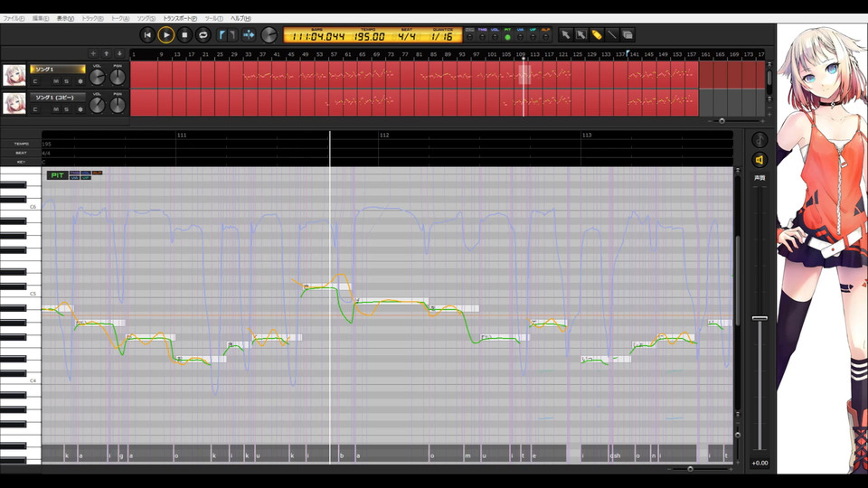
Task: Toggle the green PIT parameter button in toolbar
Action: click(x=507, y=34)
